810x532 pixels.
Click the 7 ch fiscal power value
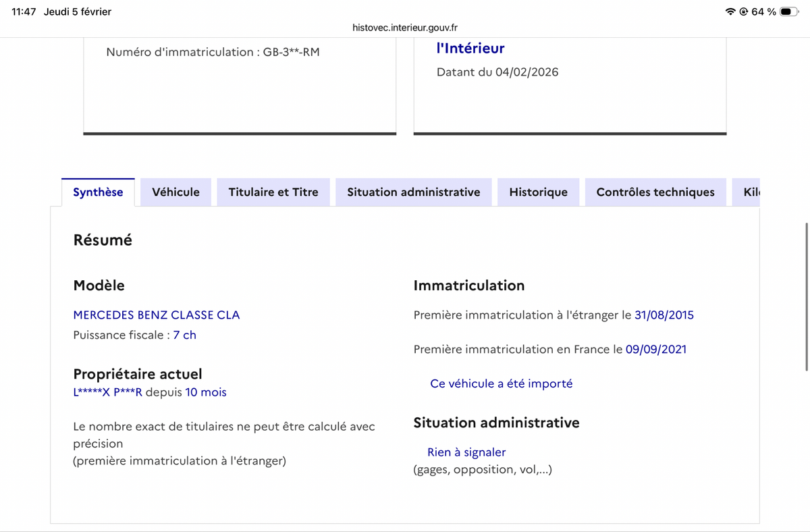click(184, 335)
